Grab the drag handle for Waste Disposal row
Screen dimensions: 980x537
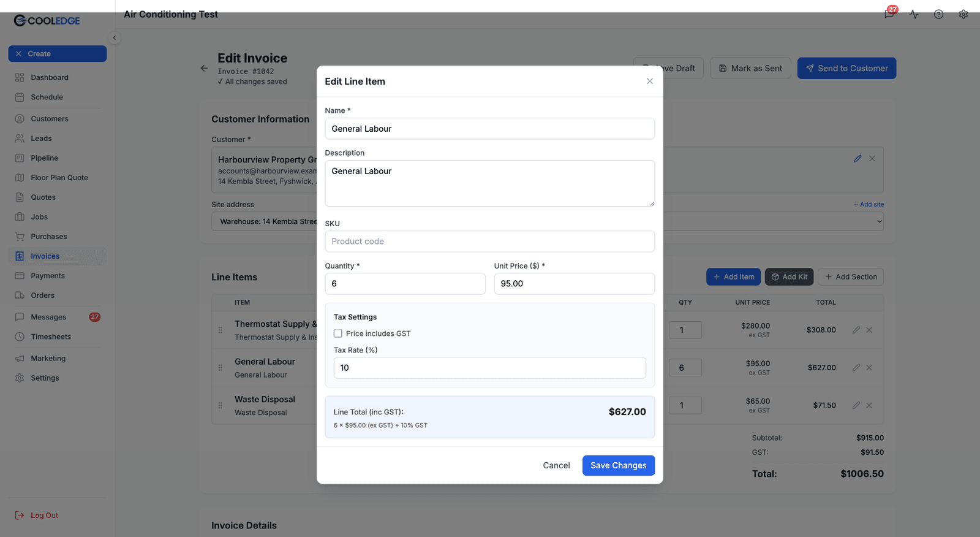pyautogui.click(x=220, y=405)
